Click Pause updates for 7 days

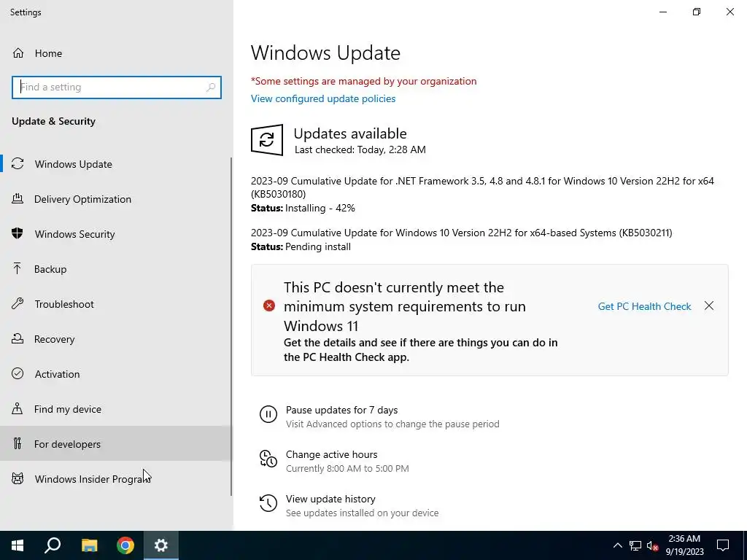(x=341, y=410)
